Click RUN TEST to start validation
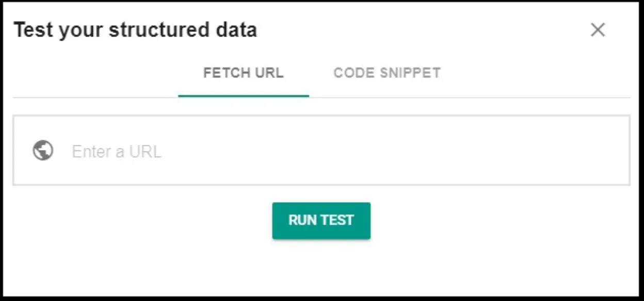Viewport: 644px width, 301px height. coord(321,221)
